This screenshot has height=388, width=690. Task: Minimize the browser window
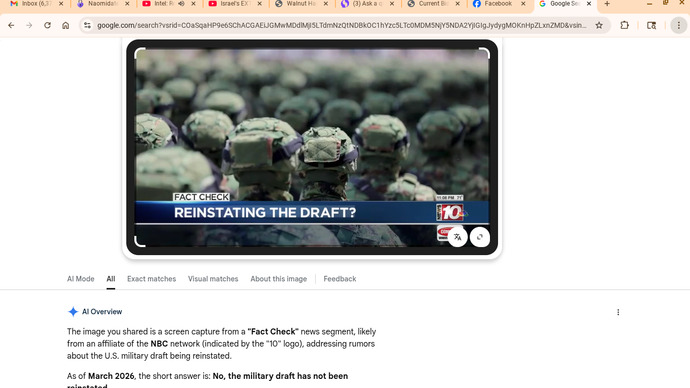pyautogui.click(x=650, y=4)
